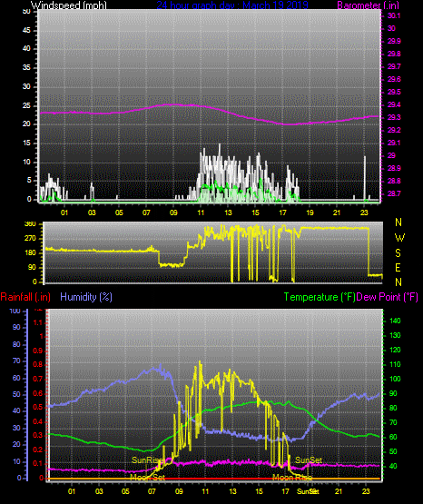This screenshot has width=423, height=504.
Task: Click hour '09' under the windspeed chart
Action: pos(173,212)
